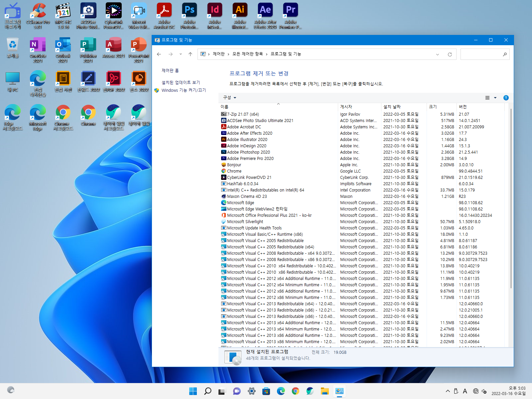Click 모든 제어판 항목 breadcrumb
The image size is (532, 399).
pyautogui.click(x=247, y=54)
